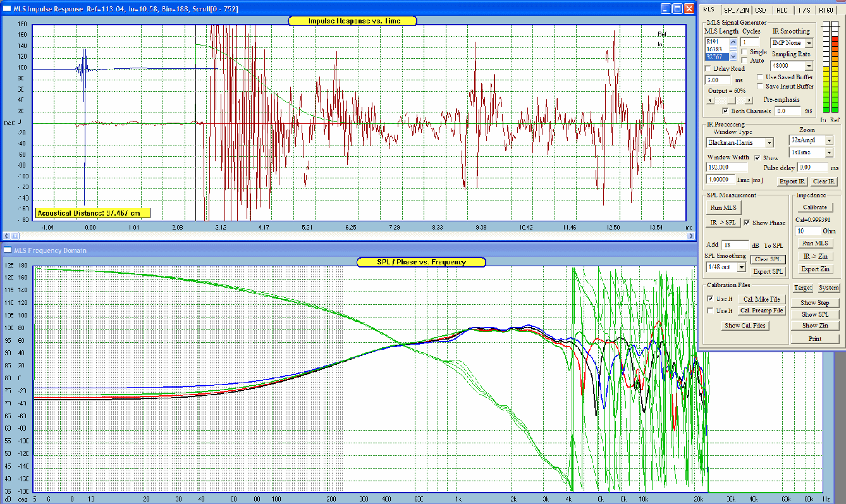Click the Show Step button
846x504 pixels.
coord(815,303)
